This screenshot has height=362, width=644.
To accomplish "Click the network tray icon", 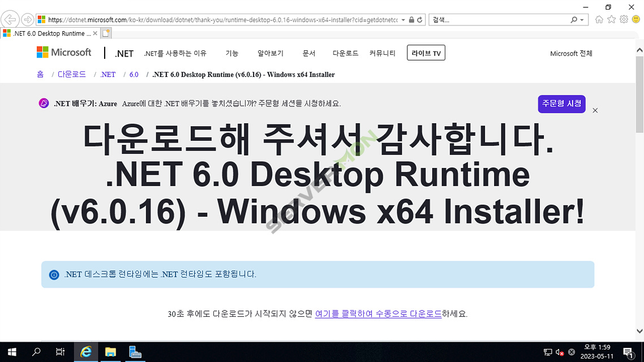I will [x=547, y=352].
